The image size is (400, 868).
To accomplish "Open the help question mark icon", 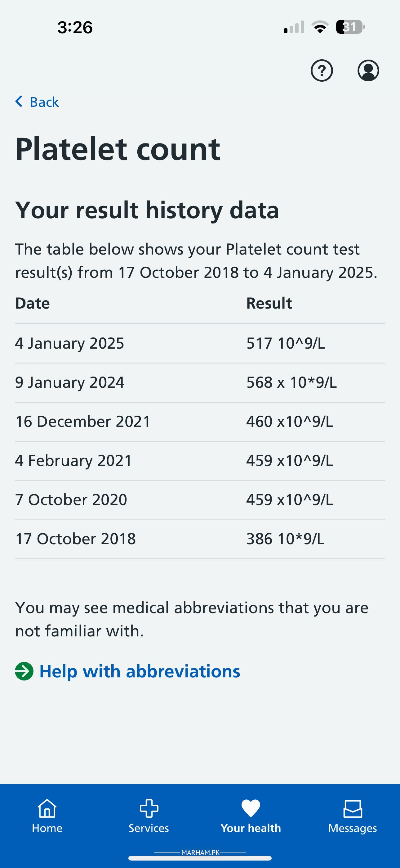I will coord(322,70).
